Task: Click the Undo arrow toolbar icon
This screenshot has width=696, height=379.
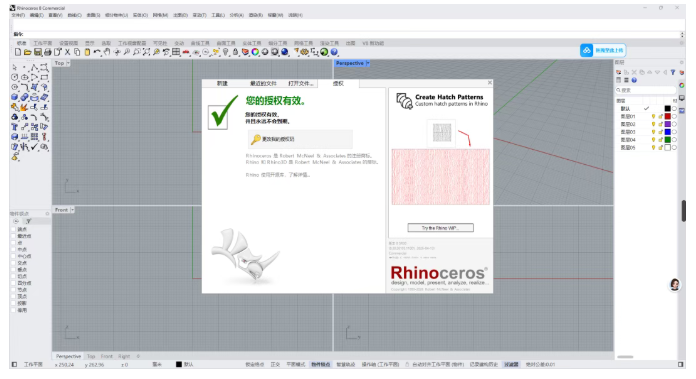Action: [97, 52]
